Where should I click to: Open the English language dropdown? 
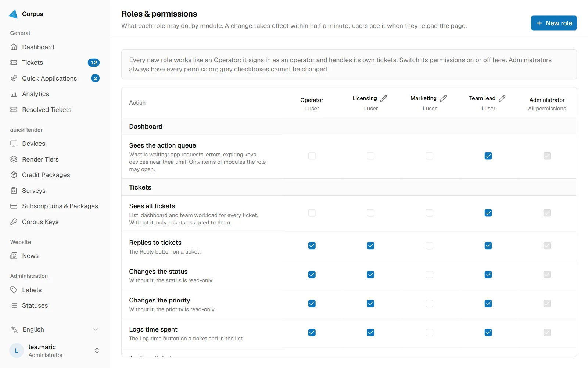click(x=55, y=329)
